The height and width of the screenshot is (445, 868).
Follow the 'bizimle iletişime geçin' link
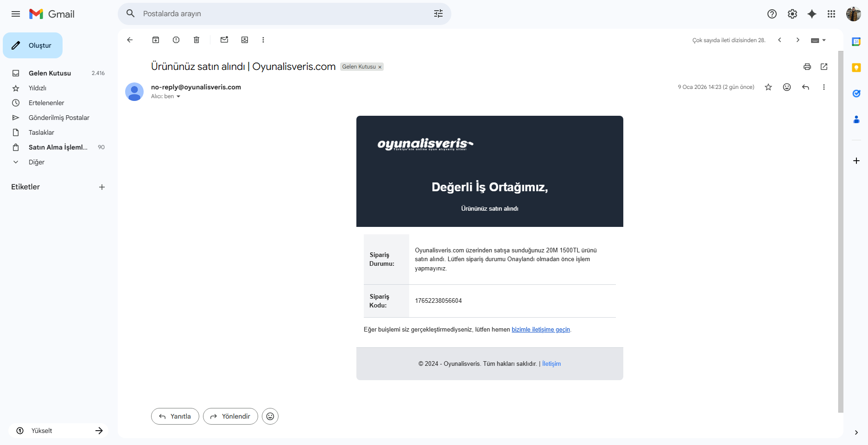tap(541, 330)
